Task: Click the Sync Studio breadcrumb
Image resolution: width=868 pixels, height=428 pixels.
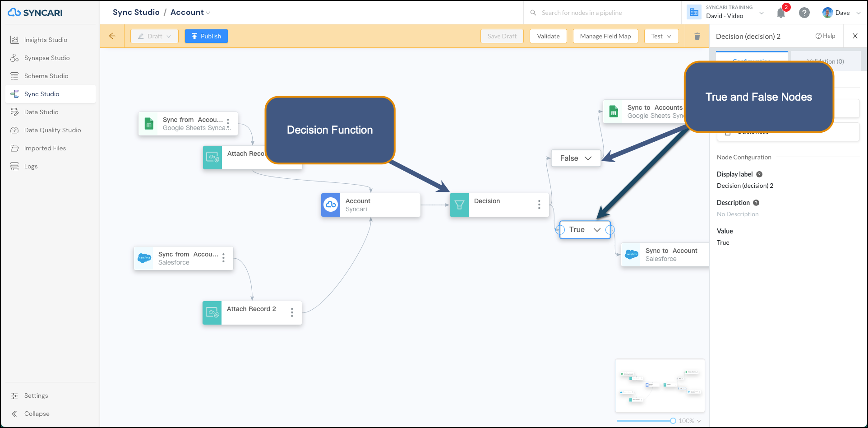Action: (136, 12)
